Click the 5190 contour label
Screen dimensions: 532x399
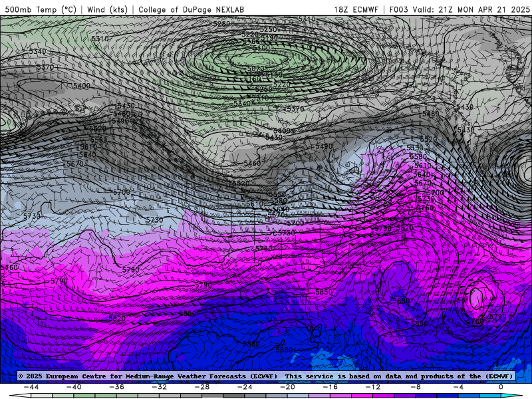tap(269, 38)
